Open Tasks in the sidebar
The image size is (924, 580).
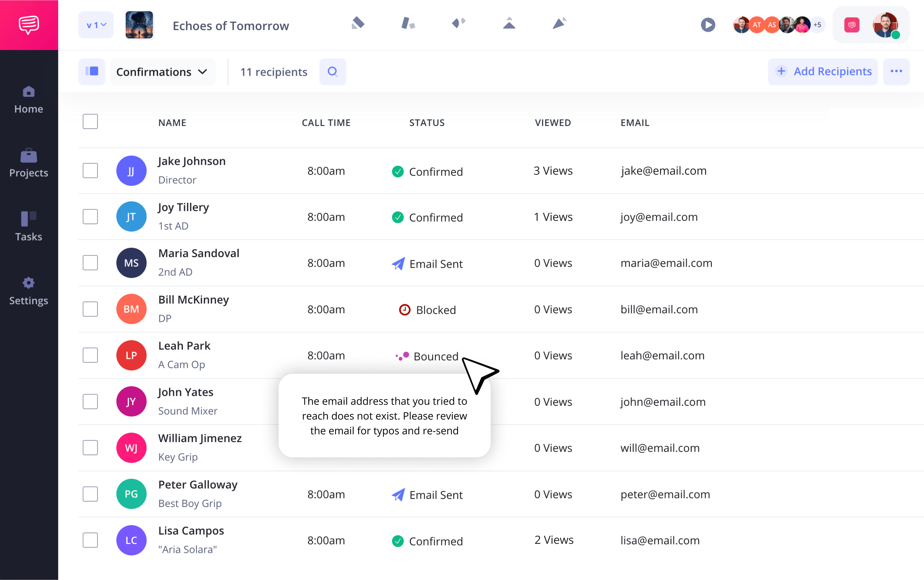29,227
